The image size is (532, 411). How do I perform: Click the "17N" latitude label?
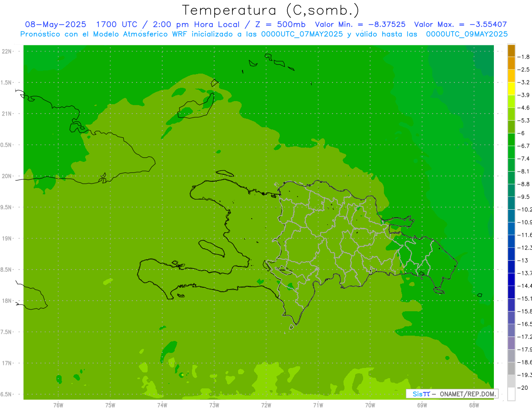(x=7, y=363)
